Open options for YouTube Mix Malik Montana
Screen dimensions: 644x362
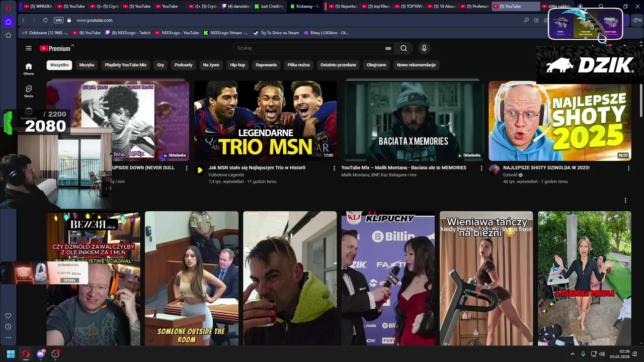(481, 168)
